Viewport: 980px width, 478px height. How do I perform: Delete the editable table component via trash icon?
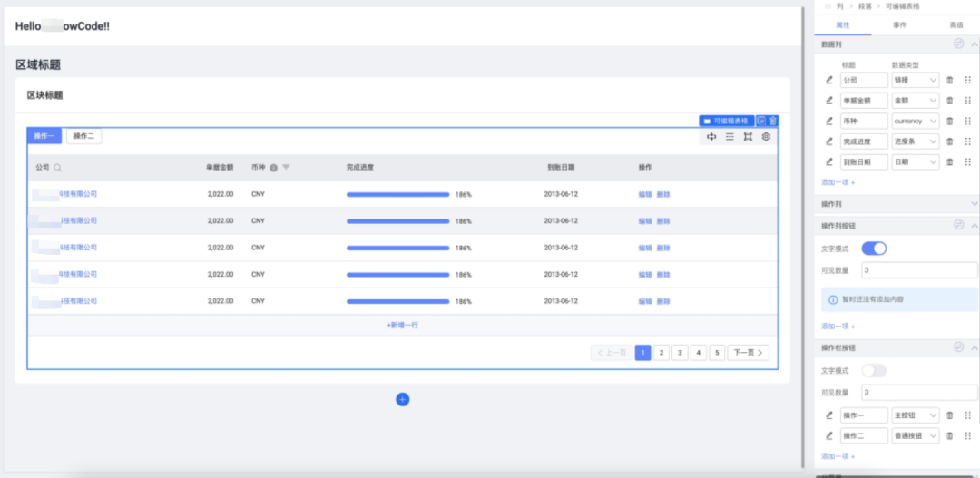pos(773,121)
